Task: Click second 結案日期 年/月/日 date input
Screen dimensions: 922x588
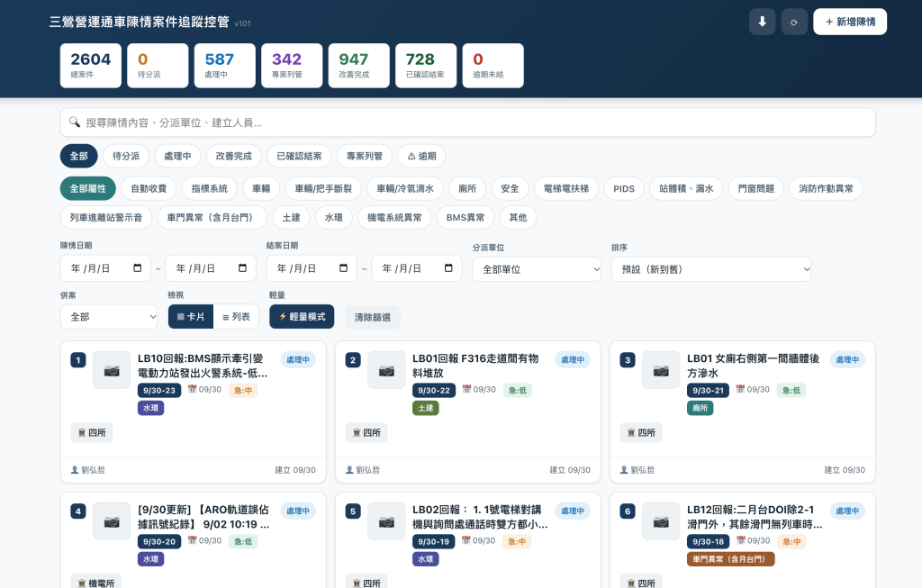Action: click(417, 268)
